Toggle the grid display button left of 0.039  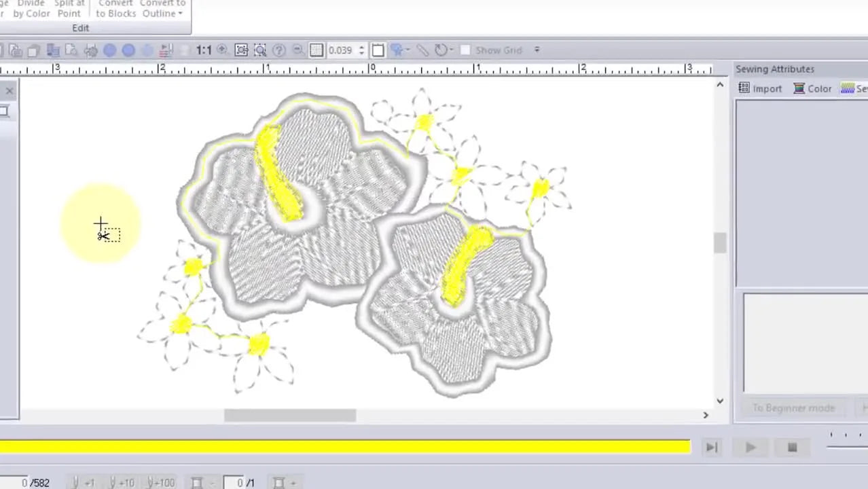coord(317,50)
